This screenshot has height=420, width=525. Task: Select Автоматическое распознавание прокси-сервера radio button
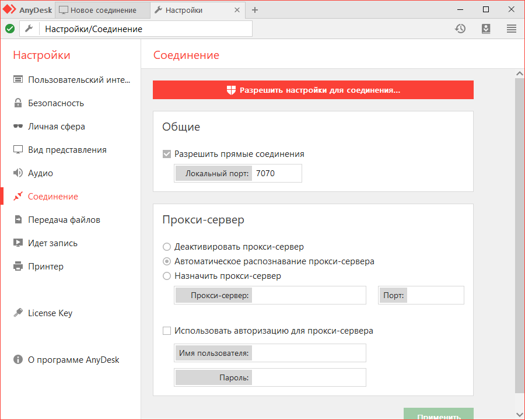pyautogui.click(x=167, y=261)
